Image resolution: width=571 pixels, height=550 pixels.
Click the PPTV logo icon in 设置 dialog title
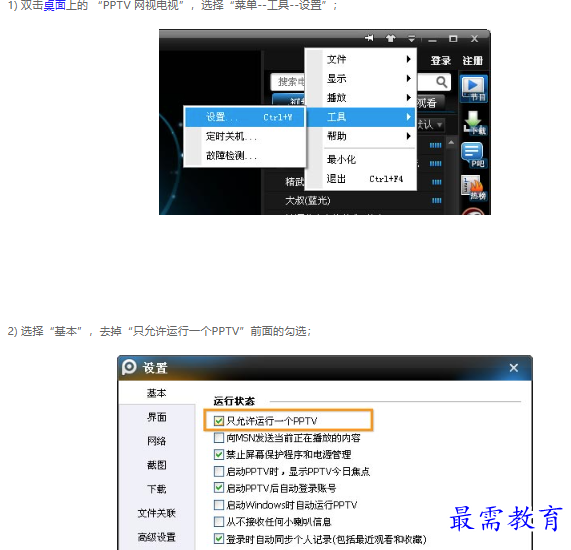(129, 367)
